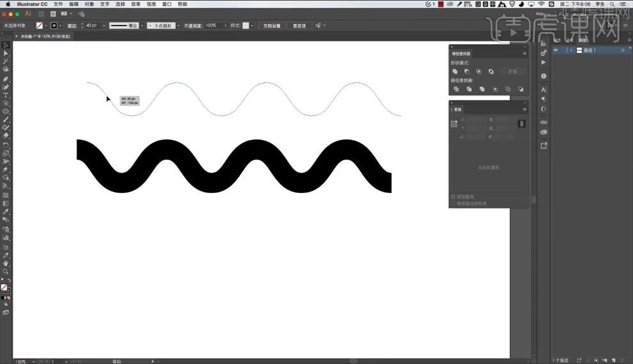Open the 3 点圆形 brush dropdown
633x364 pixels.
pos(178,26)
